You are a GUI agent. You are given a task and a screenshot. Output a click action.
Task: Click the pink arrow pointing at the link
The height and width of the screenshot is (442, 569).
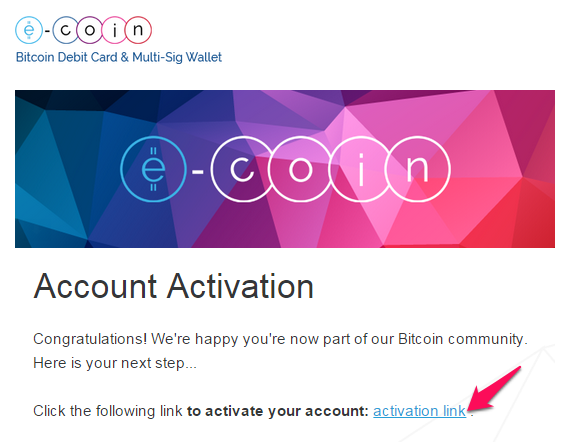tap(495, 389)
